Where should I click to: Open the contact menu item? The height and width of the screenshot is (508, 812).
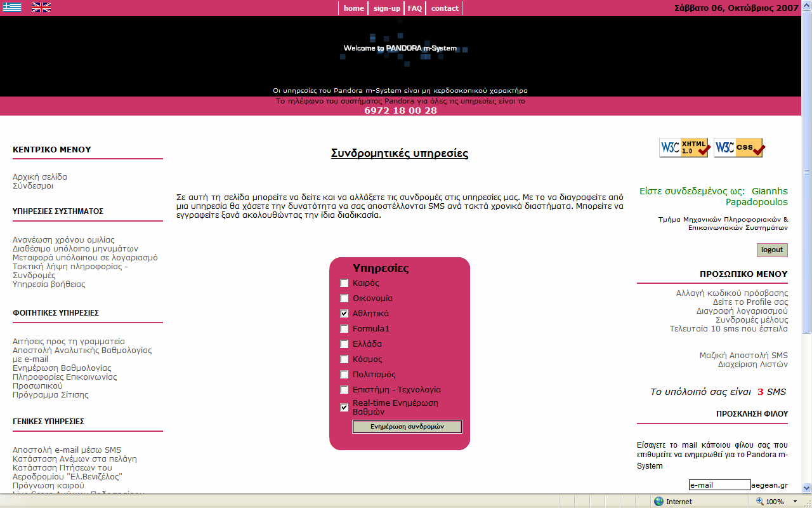[x=445, y=8]
